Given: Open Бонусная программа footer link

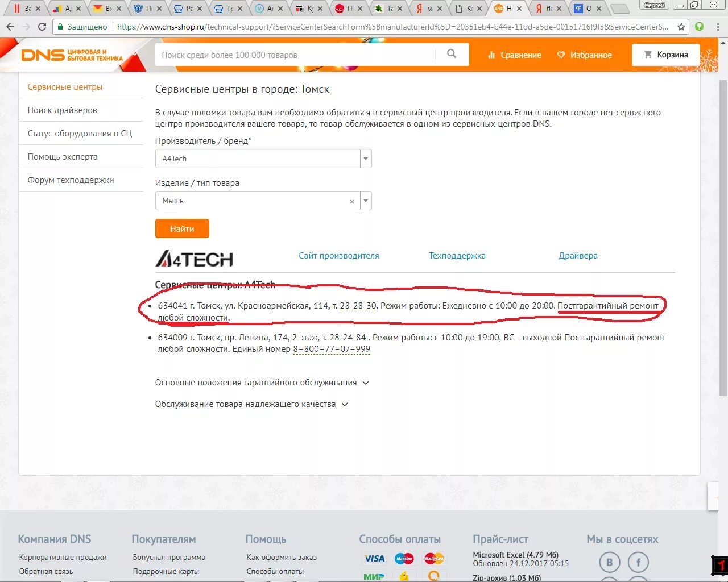Looking at the screenshot, I should pyautogui.click(x=169, y=558).
